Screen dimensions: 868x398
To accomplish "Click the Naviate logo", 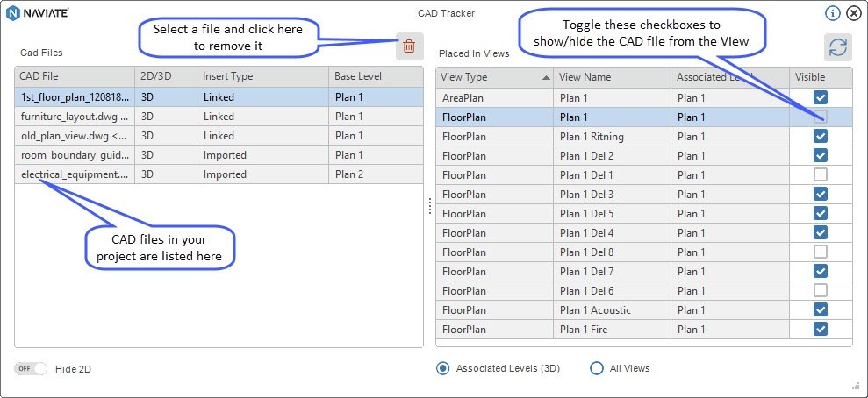I will pos(37,13).
